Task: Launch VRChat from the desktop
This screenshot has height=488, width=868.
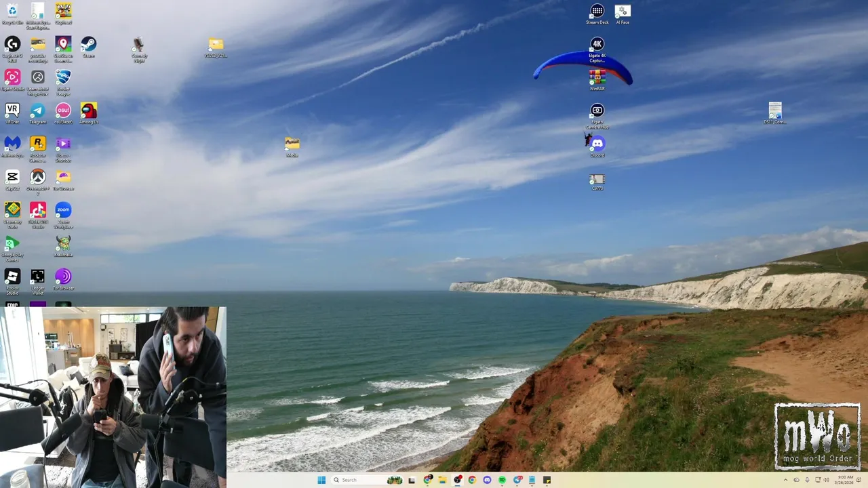Action: (12, 113)
